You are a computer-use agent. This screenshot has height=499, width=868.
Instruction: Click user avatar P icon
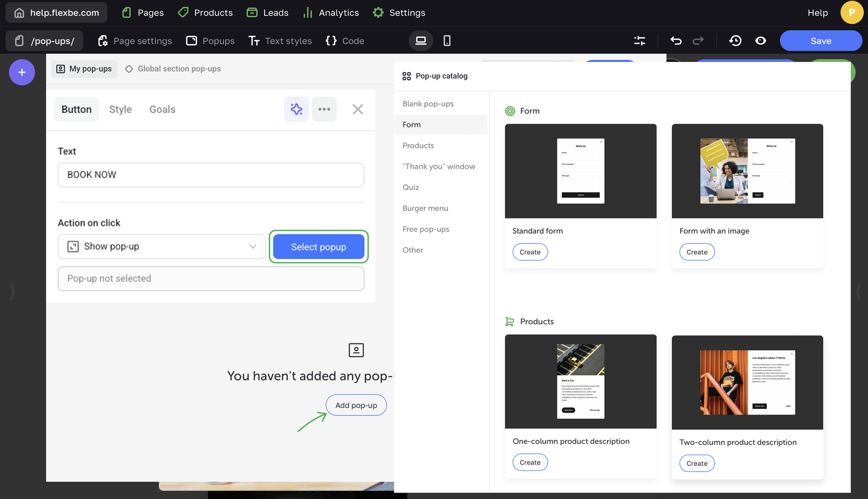coord(851,12)
